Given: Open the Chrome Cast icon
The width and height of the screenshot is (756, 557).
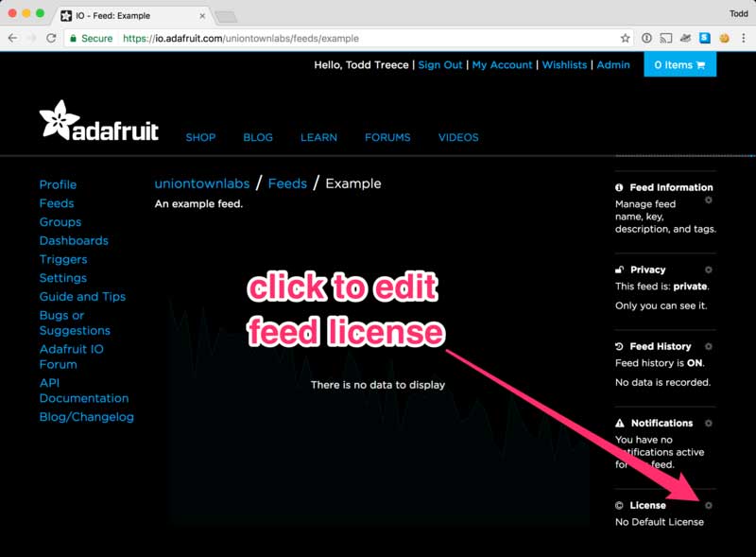Looking at the screenshot, I should click(664, 39).
